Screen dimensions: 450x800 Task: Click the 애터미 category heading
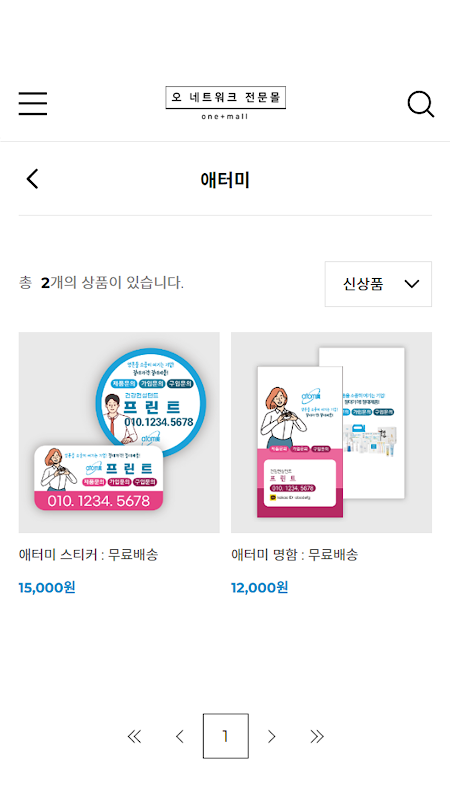click(x=225, y=180)
